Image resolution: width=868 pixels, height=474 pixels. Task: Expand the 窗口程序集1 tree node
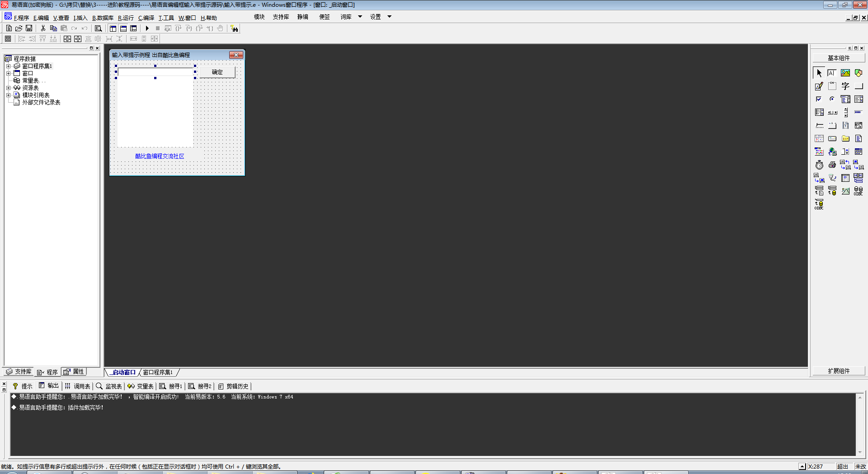click(8, 66)
